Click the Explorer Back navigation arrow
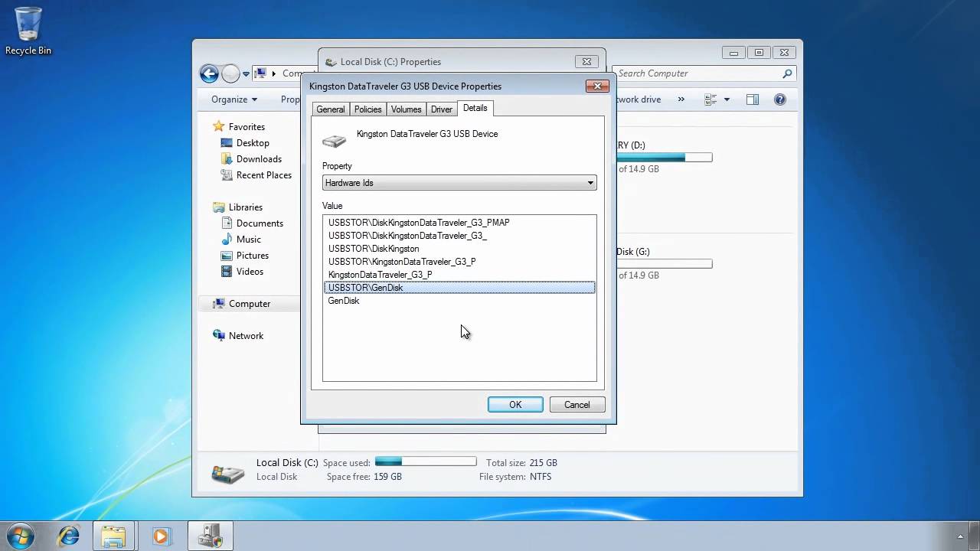 [x=209, y=73]
